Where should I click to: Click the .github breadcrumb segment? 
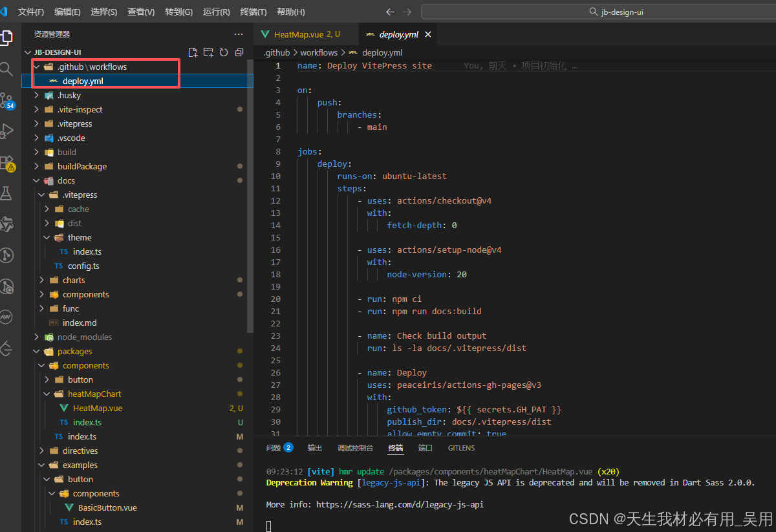click(x=277, y=52)
